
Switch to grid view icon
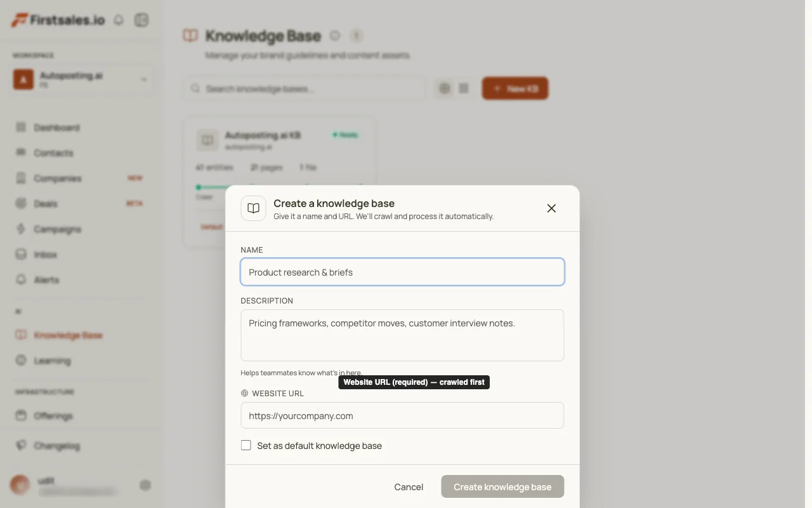(x=445, y=88)
